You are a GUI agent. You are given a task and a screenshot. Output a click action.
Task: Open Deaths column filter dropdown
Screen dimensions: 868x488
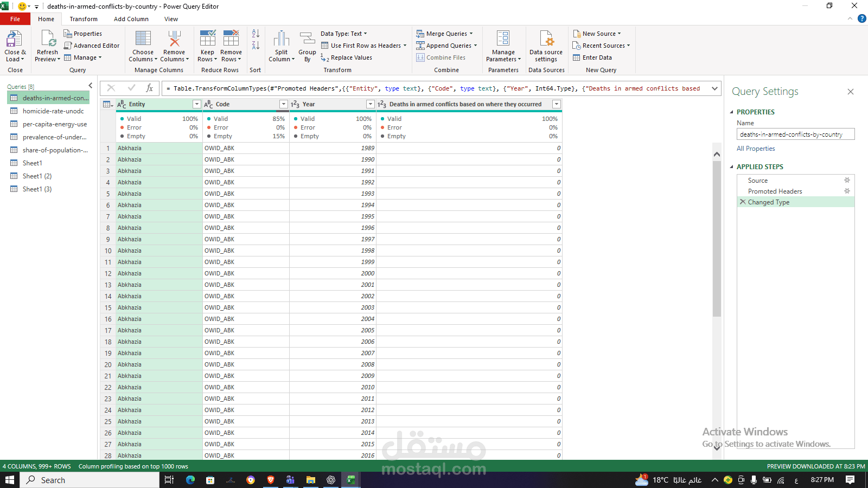pos(556,104)
